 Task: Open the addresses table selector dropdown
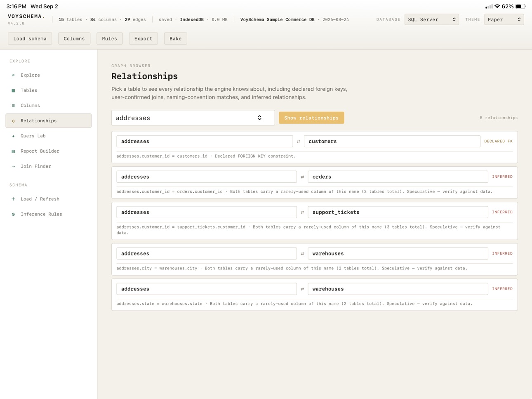pos(193,118)
